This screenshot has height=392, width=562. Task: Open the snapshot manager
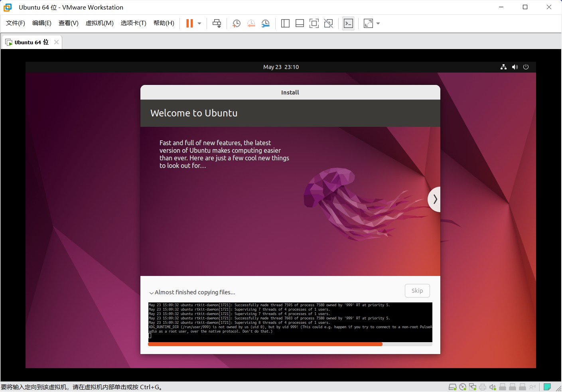pos(265,24)
